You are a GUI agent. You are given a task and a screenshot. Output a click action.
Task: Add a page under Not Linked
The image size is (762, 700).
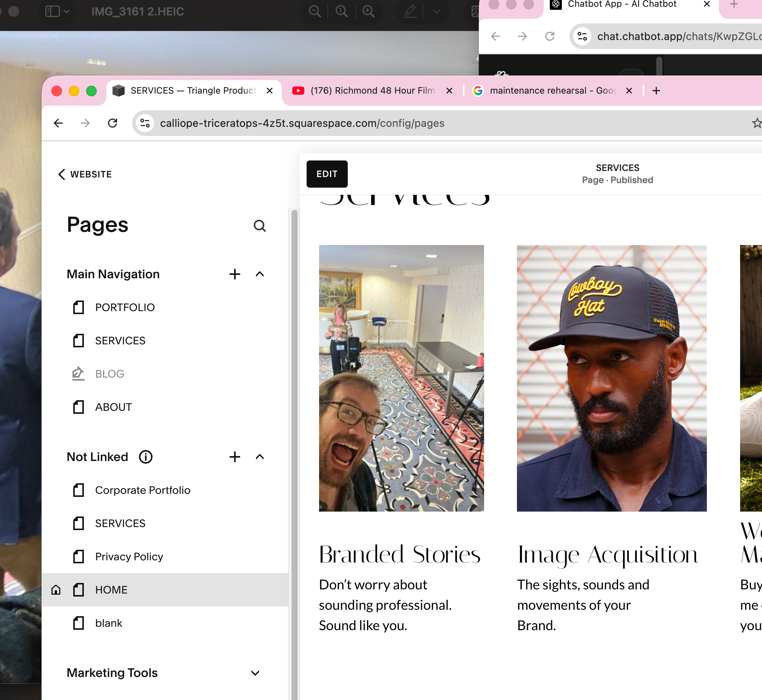[x=235, y=457]
